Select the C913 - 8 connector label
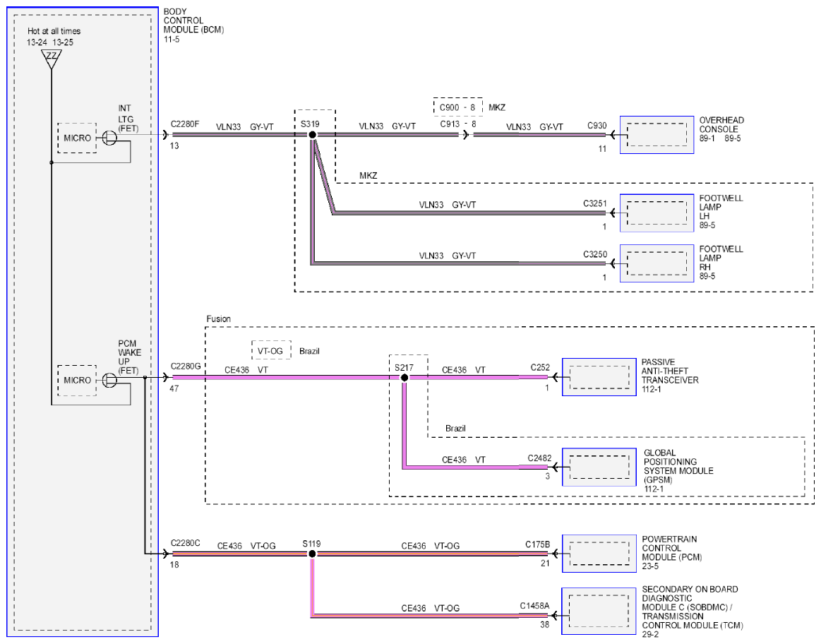The image size is (821, 644). click(x=458, y=124)
